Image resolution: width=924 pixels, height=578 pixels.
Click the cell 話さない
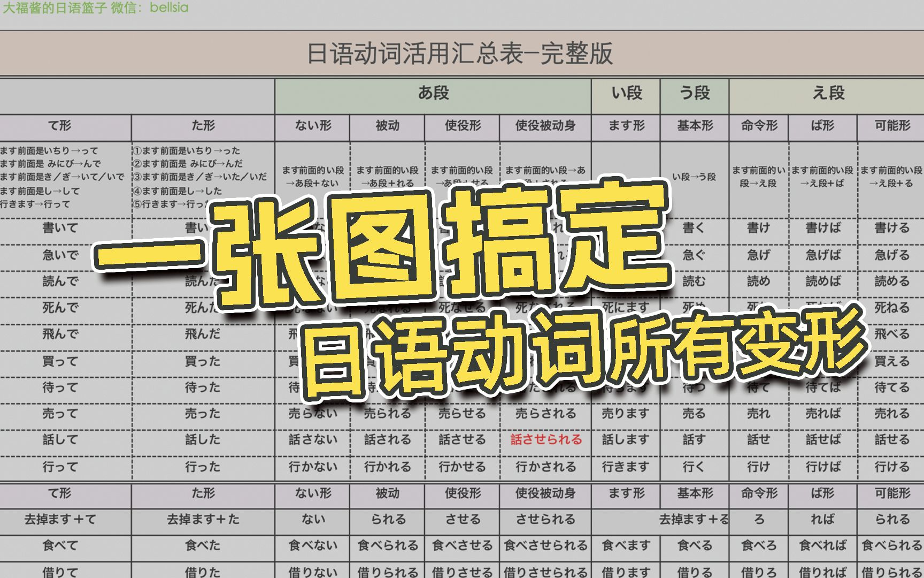313,440
